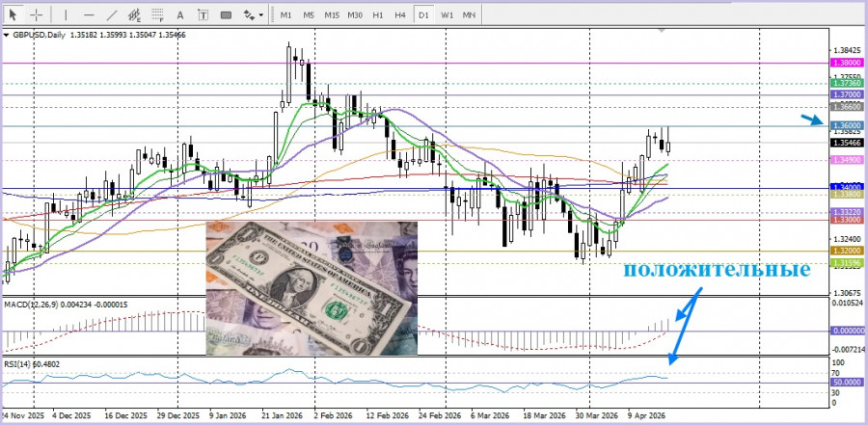
Task: Click the arrows objects tool icon
Action: tap(249, 15)
